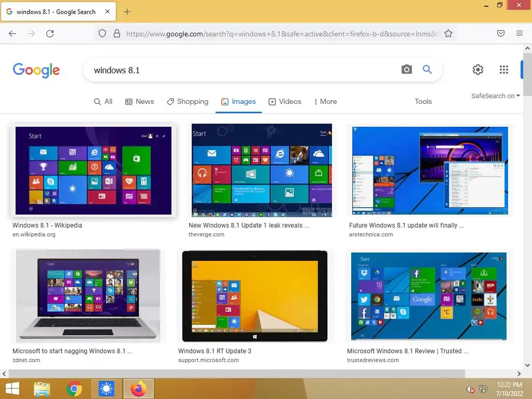Bookmark this page with the star icon
Viewport: 532px width, 399px height.
click(x=448, y=33)
